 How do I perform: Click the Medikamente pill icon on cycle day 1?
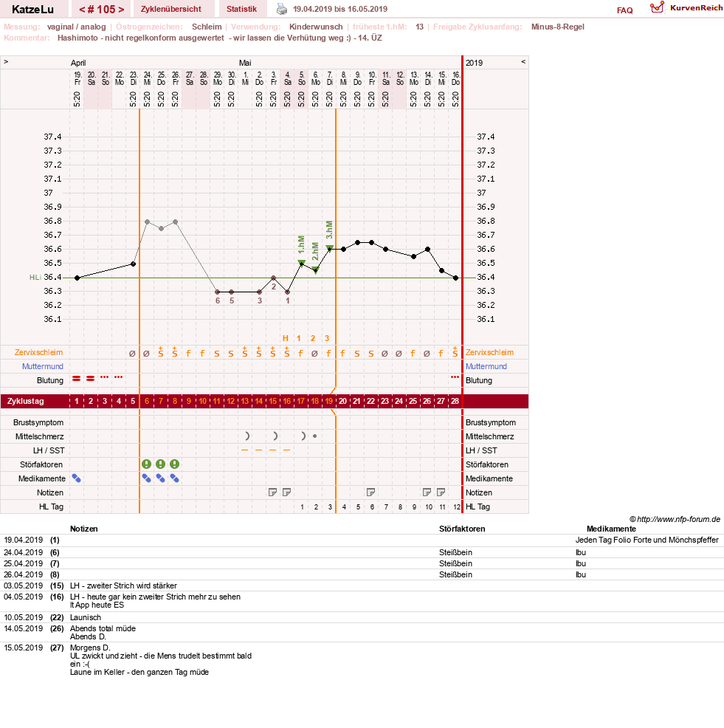point(77,478)
